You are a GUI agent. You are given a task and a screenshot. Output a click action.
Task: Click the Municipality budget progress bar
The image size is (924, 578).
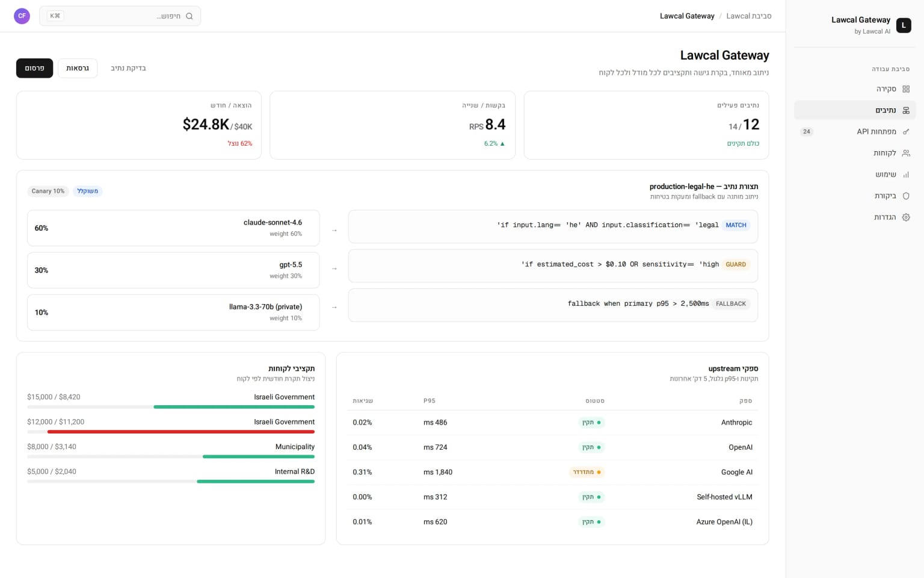coord(171,457)
